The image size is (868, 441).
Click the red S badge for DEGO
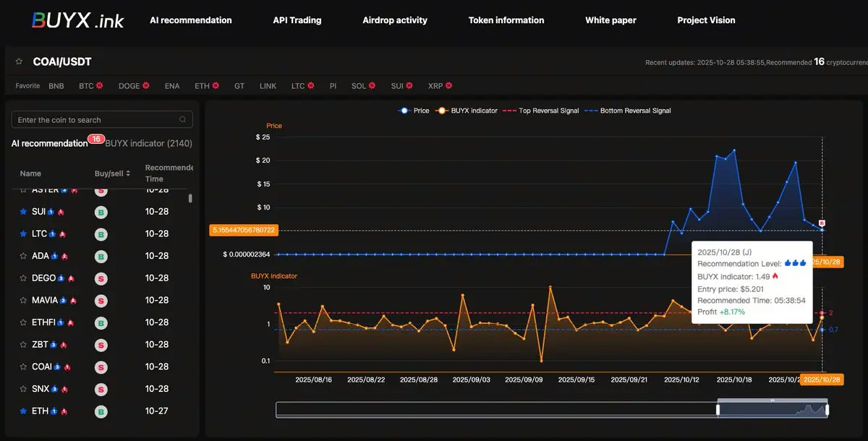(x=101, y=278)
